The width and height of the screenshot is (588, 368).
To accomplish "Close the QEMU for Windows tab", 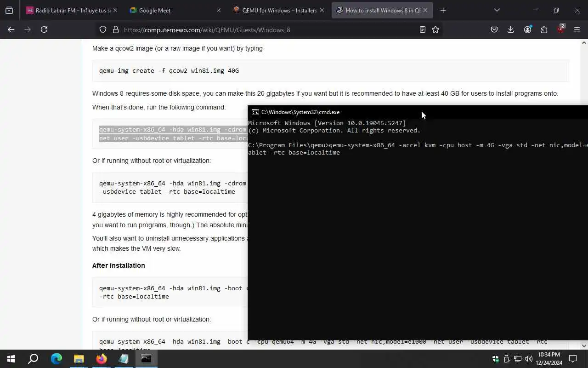I will (322, 10).
